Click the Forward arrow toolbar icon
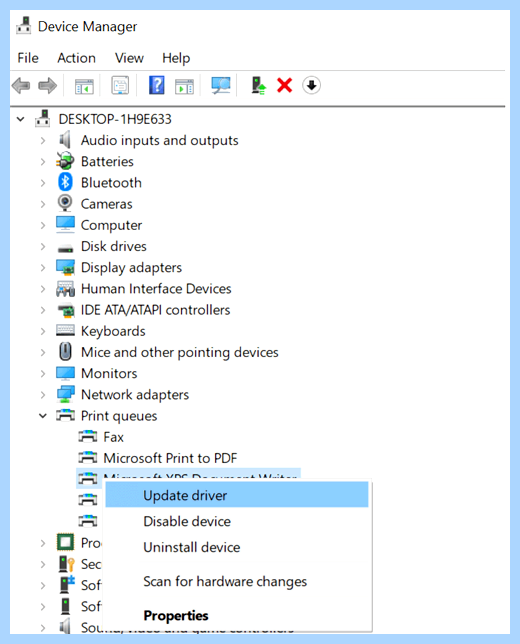This screenshot has width=520, height=644. [x=48, y=86]
